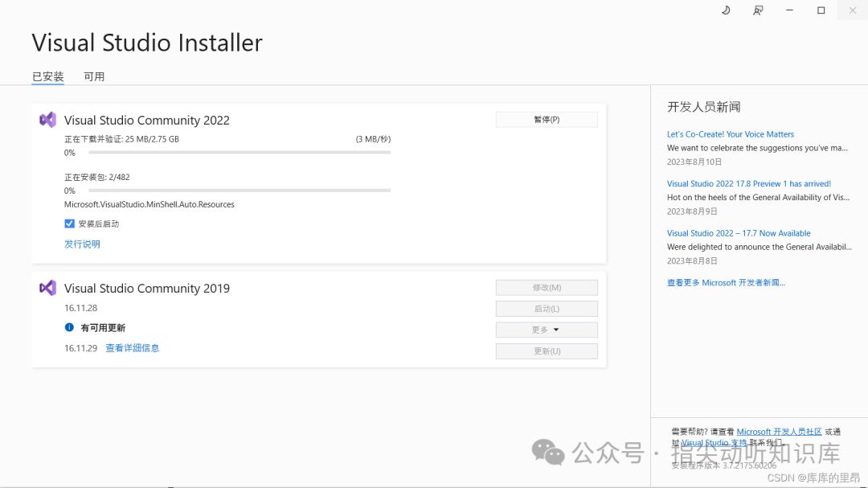Open Let's Co-Create! Your Voice Matters article
Screen dimensions: 868x488
pos(730,134)
